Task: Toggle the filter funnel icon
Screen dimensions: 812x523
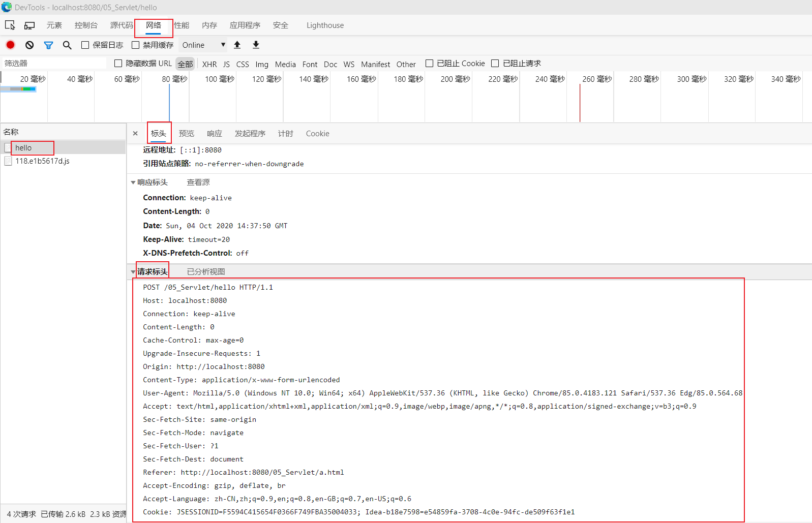Action: [48, 45]
